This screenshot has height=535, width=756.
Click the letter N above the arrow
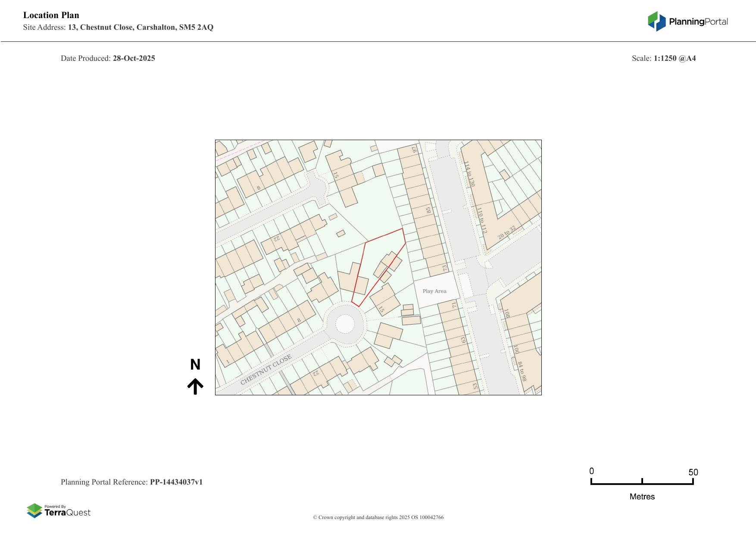point(195,365)
